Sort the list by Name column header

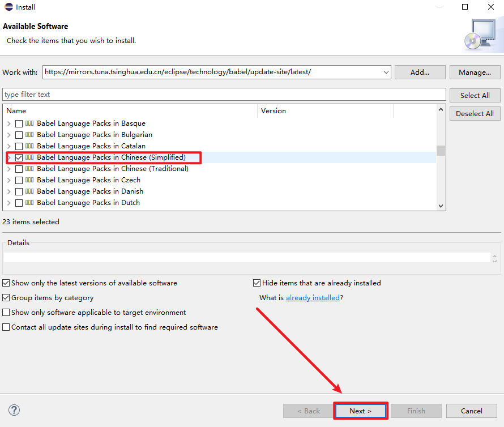pyautogui.click(x=130, y=111)
